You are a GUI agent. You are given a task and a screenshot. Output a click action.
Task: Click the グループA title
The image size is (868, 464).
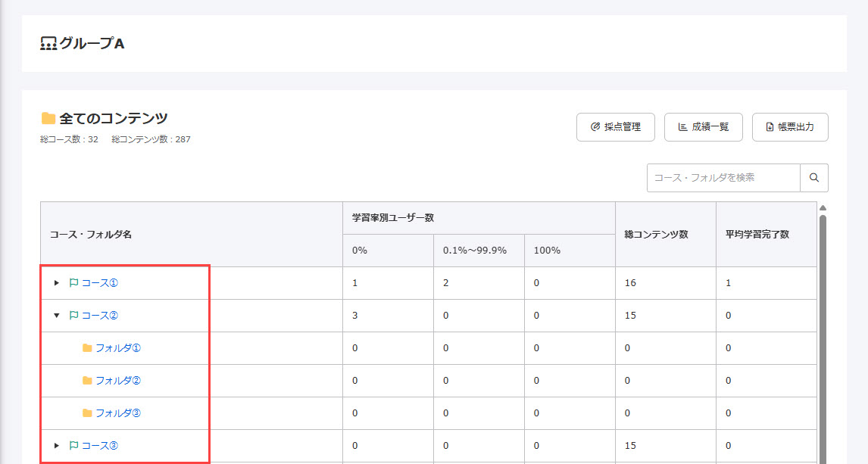[92, 44]
